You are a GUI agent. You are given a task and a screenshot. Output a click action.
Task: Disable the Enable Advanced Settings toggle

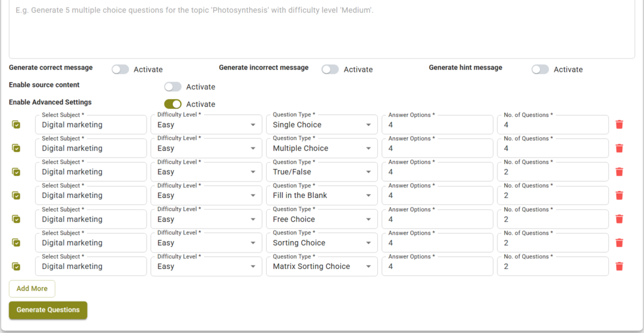(x=173, y=104)
